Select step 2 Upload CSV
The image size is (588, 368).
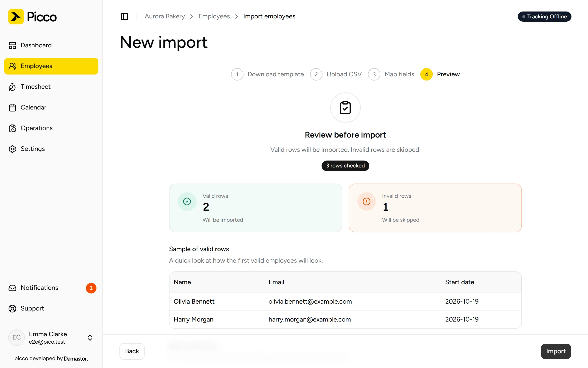coord(336,74)
